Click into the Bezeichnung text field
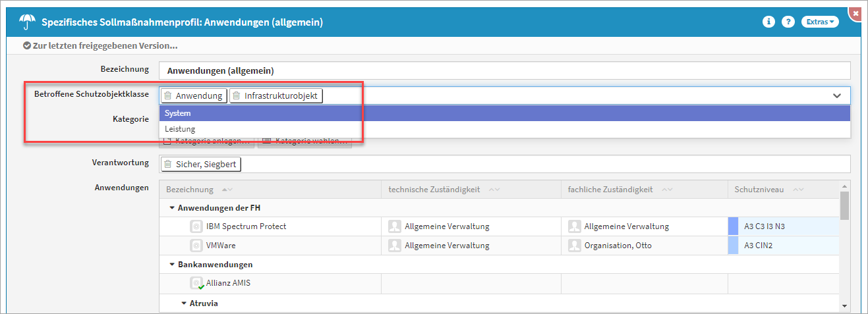 click(x=504, y=70)
